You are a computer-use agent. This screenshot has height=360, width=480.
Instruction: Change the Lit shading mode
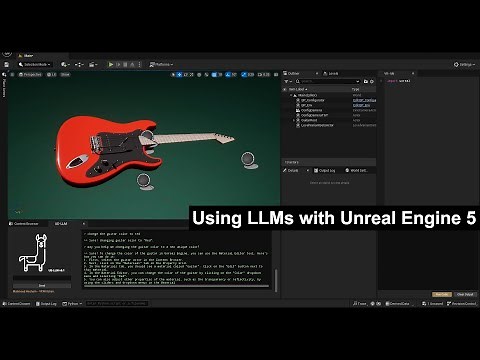52,74
